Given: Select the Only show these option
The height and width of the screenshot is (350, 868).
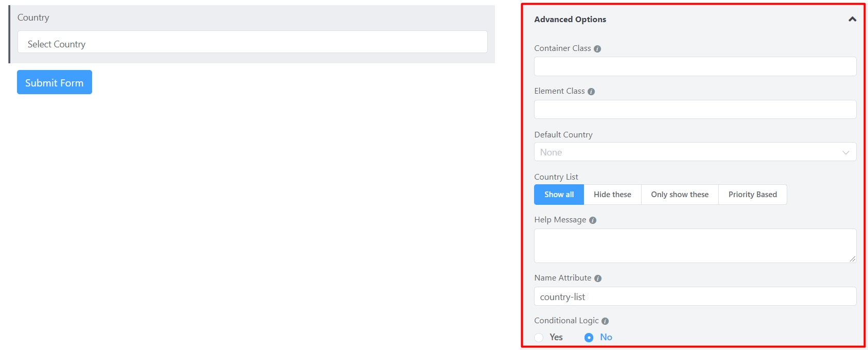Looking at the screenshot, I should point(680,195).
